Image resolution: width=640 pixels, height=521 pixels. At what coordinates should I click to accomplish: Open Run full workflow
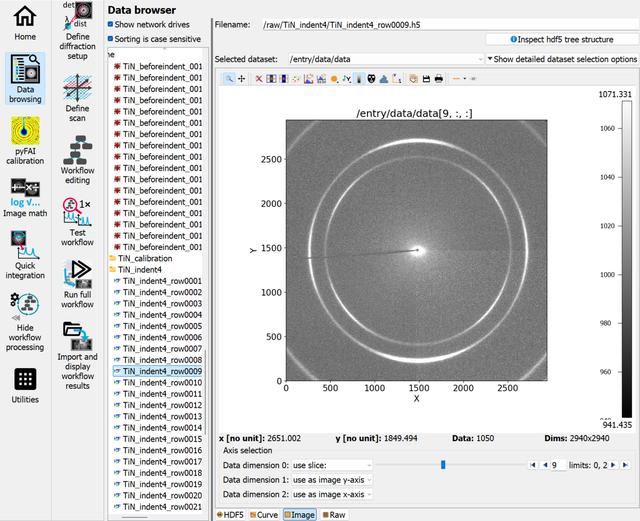point(78,284)
